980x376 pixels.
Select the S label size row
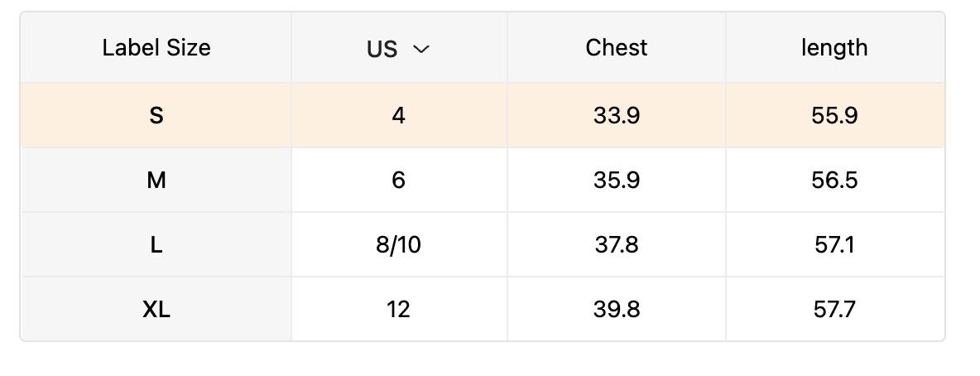(156, 116)
